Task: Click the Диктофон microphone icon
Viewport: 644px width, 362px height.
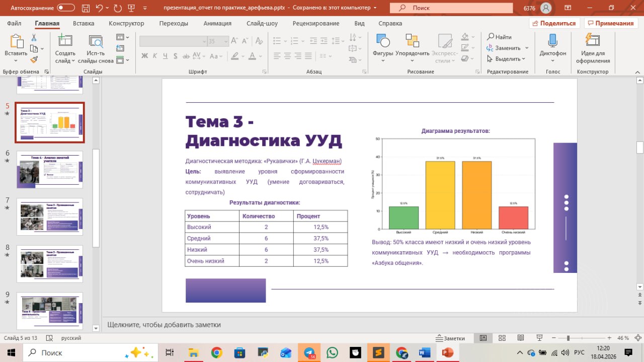Action: coord(552,41)
